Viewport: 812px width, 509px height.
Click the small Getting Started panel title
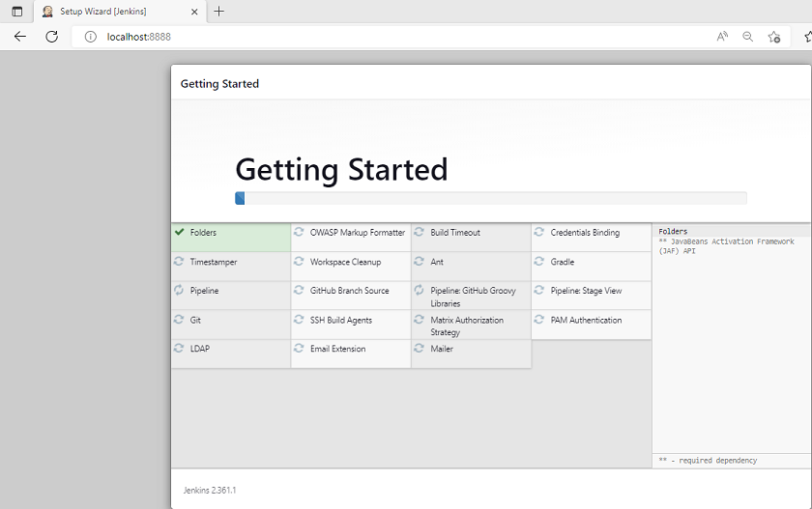(x=219, y=84)
